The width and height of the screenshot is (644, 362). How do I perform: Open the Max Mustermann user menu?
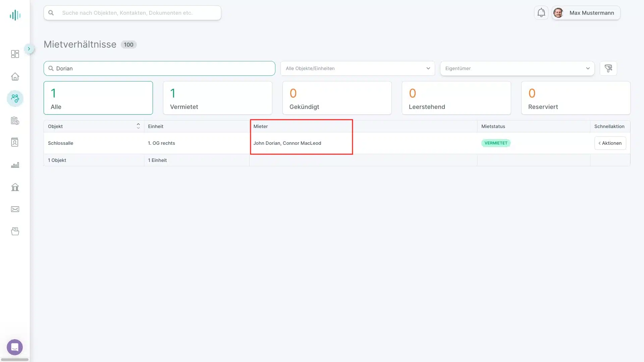pos(586,13)
